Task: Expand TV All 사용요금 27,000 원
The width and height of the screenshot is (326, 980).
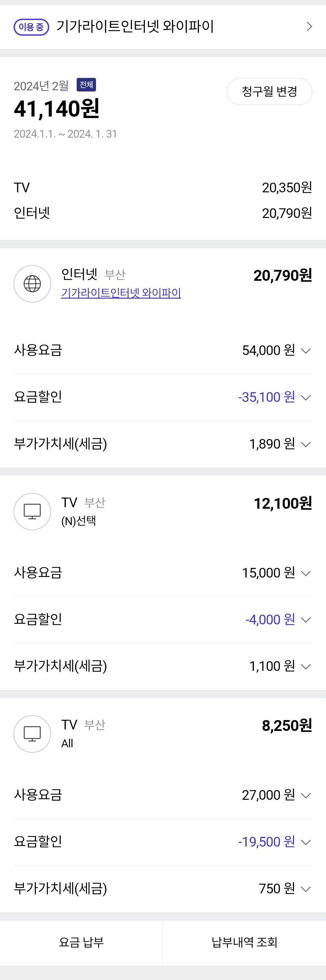Action: [x=306, y=796]
